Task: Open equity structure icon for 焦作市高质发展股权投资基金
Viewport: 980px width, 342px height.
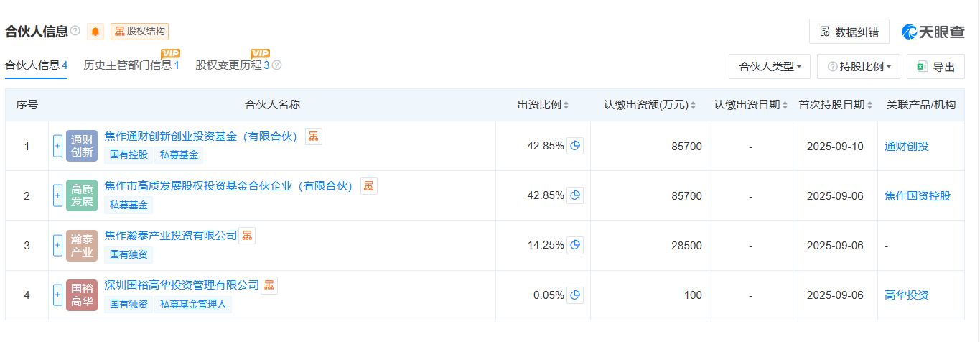Action: 369,186
